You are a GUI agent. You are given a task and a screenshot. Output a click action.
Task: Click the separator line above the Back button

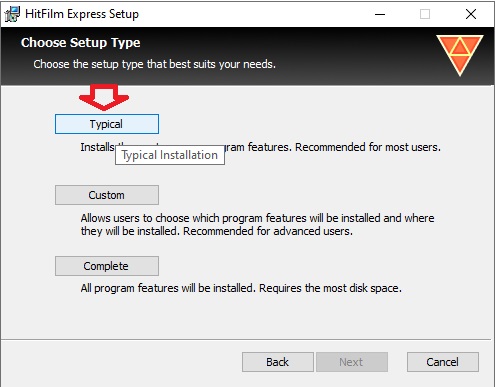coord(246,340)
